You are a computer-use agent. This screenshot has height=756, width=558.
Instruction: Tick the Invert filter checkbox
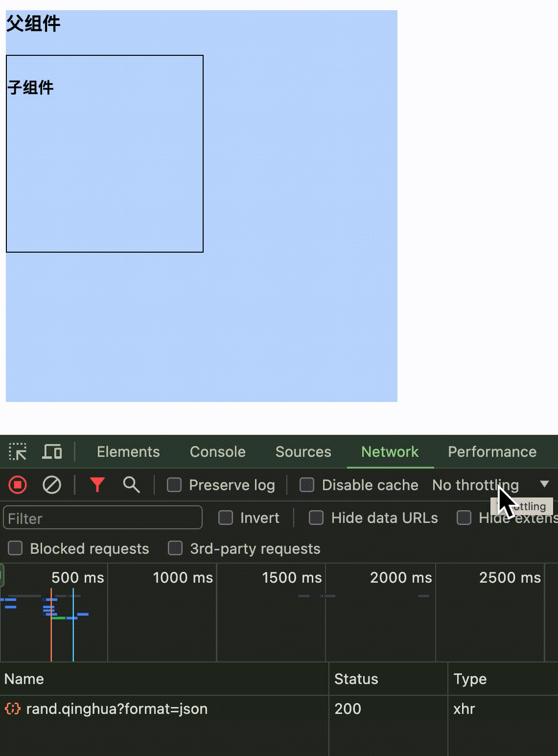[x=226, y=518]
